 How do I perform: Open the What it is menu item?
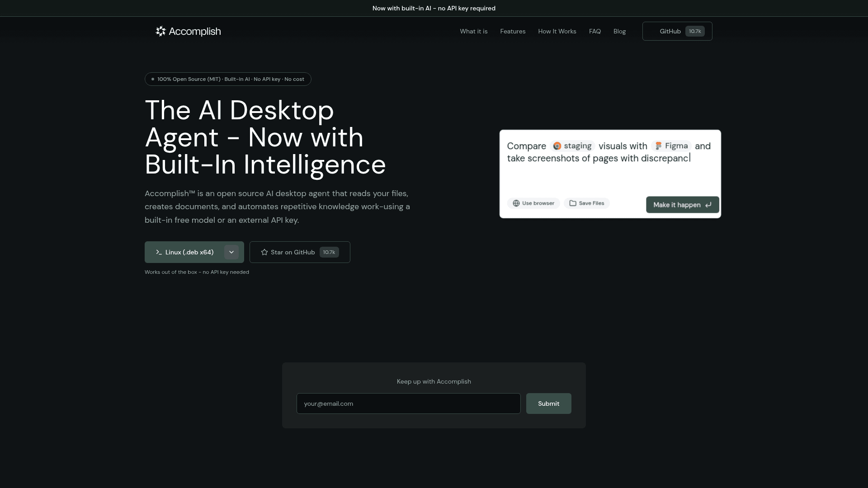click(x=474, y=31)
